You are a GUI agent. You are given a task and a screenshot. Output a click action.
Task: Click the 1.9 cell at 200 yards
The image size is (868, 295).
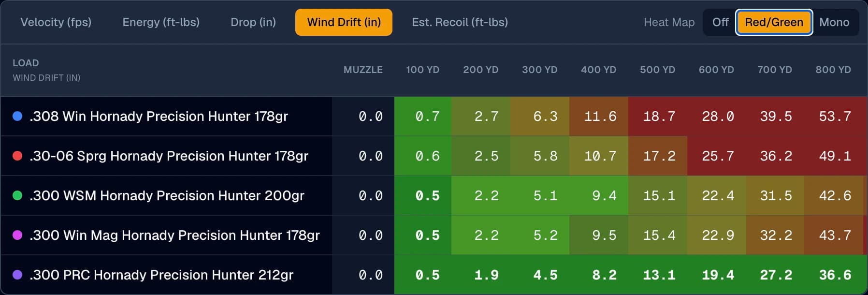[x=481, y=275]
